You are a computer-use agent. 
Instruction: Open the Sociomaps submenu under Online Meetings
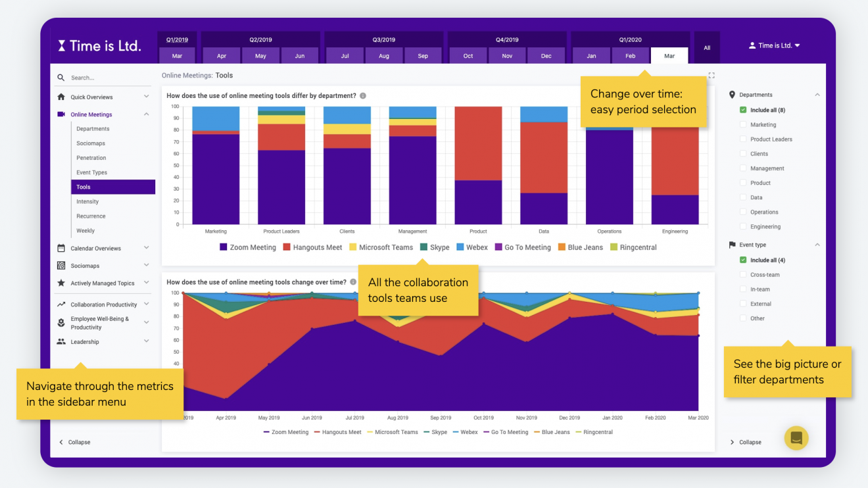(91, 143)
